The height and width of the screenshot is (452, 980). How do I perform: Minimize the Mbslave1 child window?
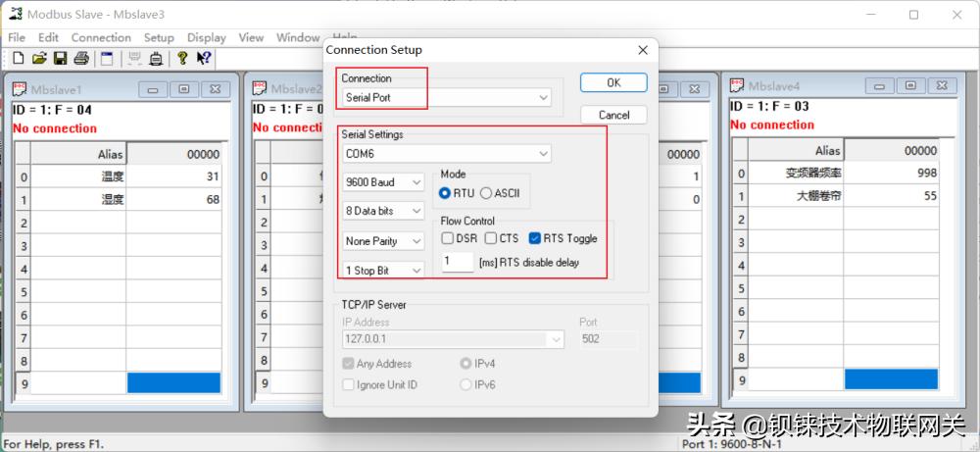(x=153, y=89)
